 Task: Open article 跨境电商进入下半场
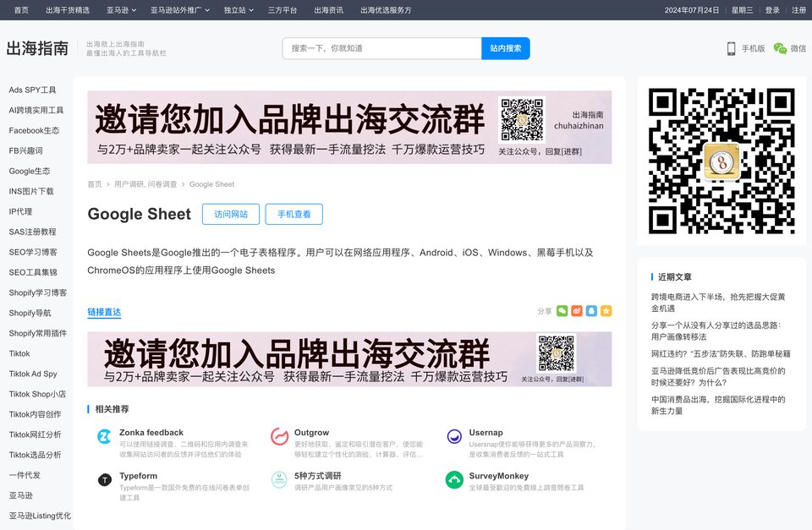[x=718, y=303]
